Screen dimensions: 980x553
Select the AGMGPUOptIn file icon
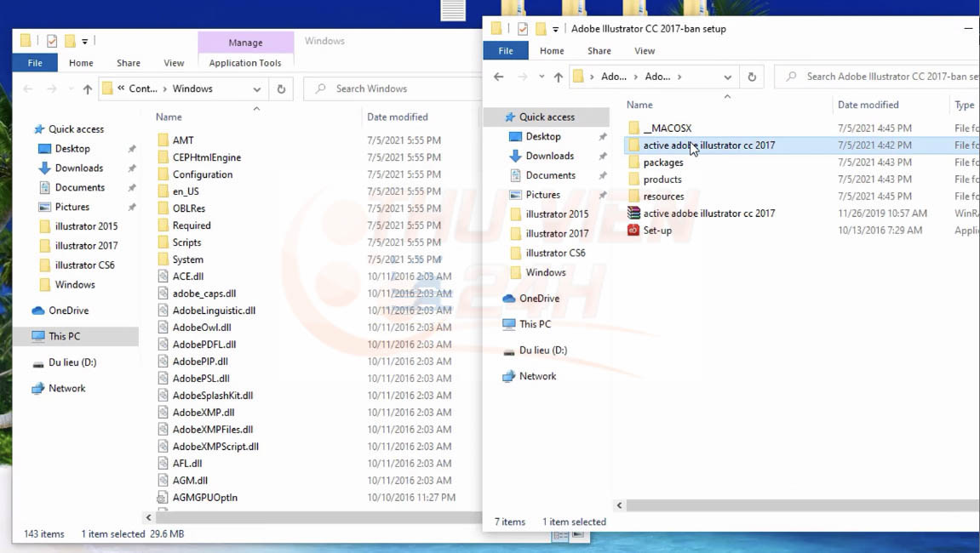tap(163, 498)
